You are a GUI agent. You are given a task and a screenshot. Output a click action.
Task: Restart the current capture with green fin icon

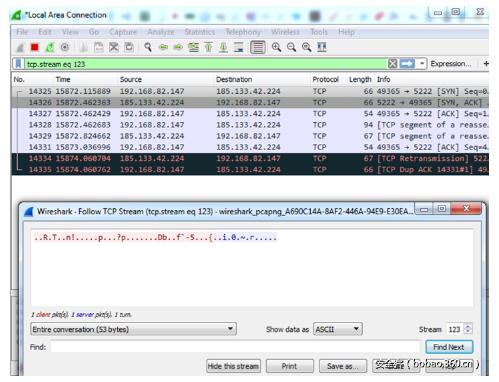[x=50, y=47]
